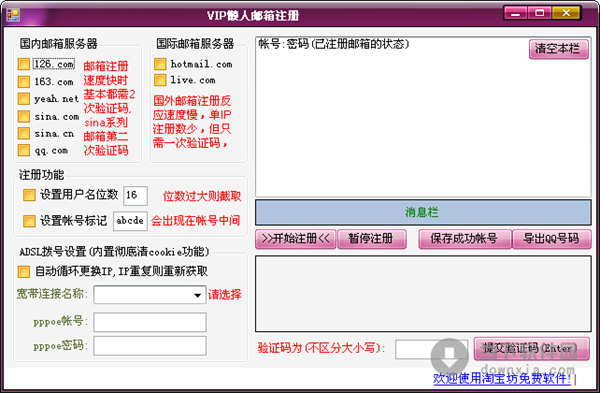600x393 pixels.
Task: Click 保存成功帐号 button
Action: [x=465, y=239]
